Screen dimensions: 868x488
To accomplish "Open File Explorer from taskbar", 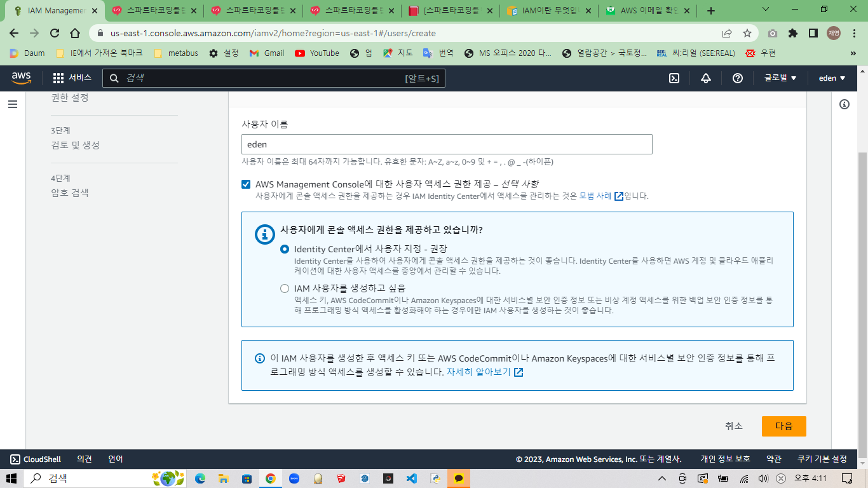I will pyautogui.click(x=223, y=478).
